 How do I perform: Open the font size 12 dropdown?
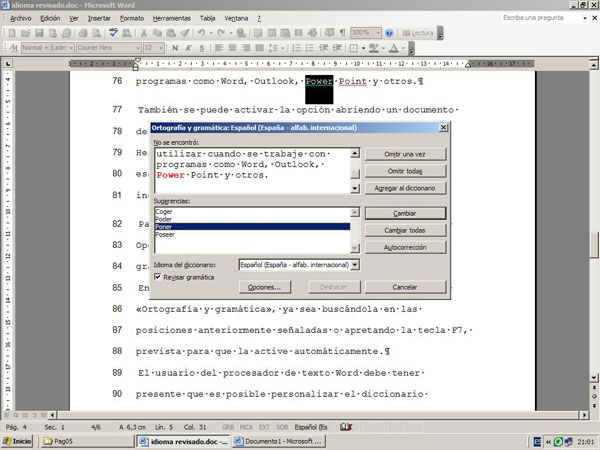pos(161,48)
